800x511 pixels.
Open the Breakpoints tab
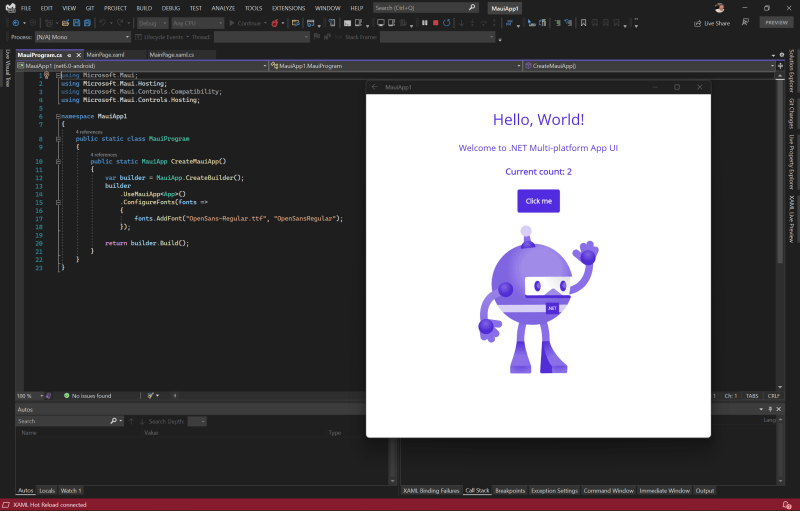tap(510, 491)
